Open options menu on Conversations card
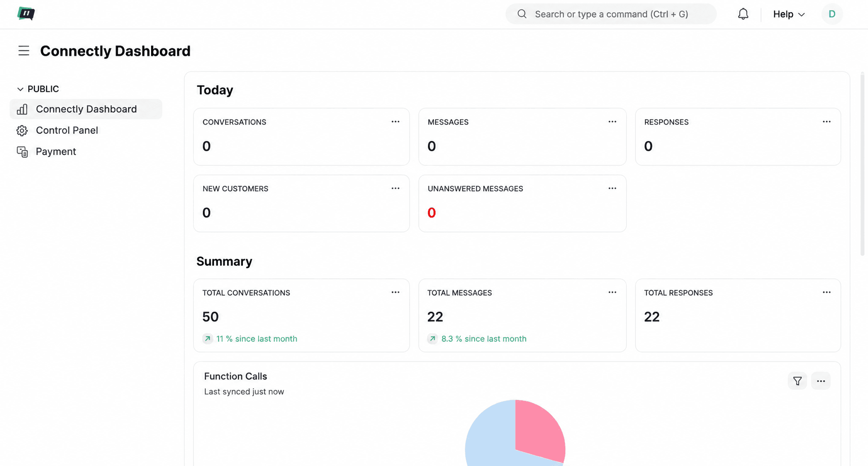Screen dimensions: 868x466 click(x=395, y=122)
